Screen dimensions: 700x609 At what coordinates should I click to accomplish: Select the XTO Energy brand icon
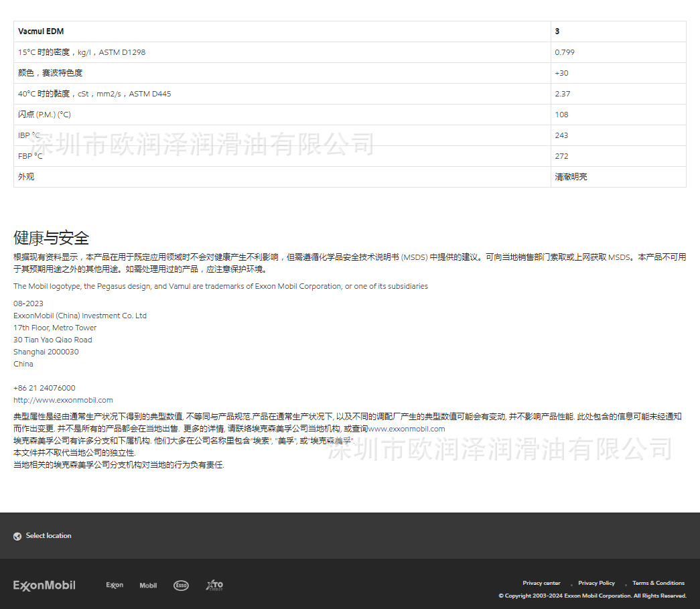(214, 585)
